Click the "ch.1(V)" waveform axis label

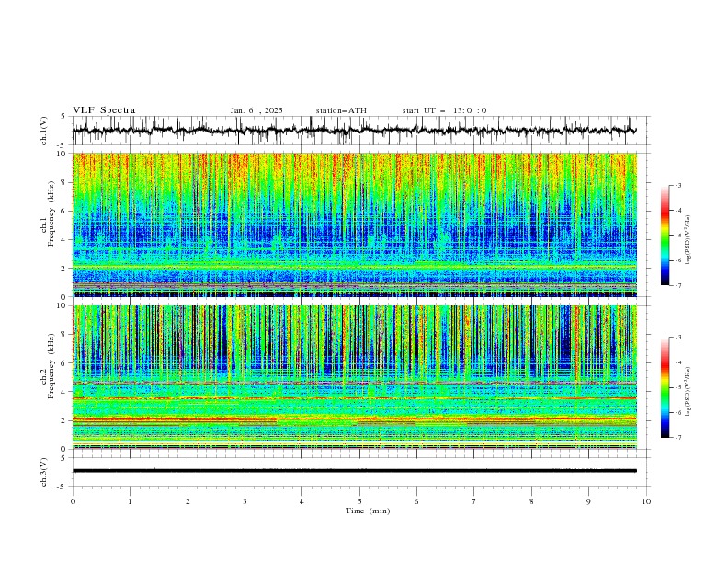point(44,131)
